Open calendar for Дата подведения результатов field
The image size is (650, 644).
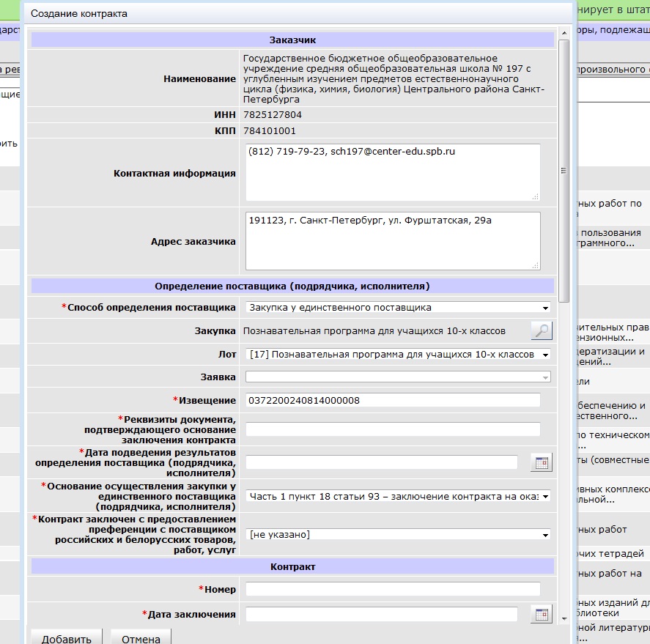click(542, 462)
